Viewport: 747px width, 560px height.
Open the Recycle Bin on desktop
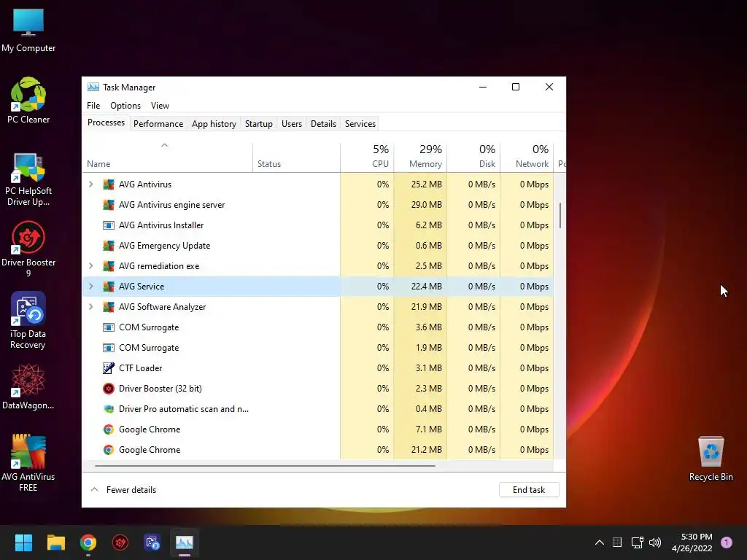[x=711, y=459]
